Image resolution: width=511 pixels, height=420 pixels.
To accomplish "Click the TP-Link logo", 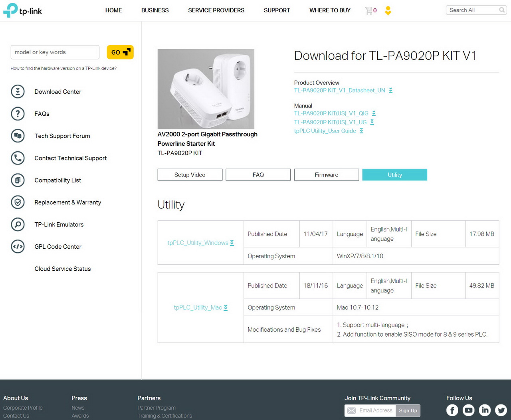I will coord(22,10).
